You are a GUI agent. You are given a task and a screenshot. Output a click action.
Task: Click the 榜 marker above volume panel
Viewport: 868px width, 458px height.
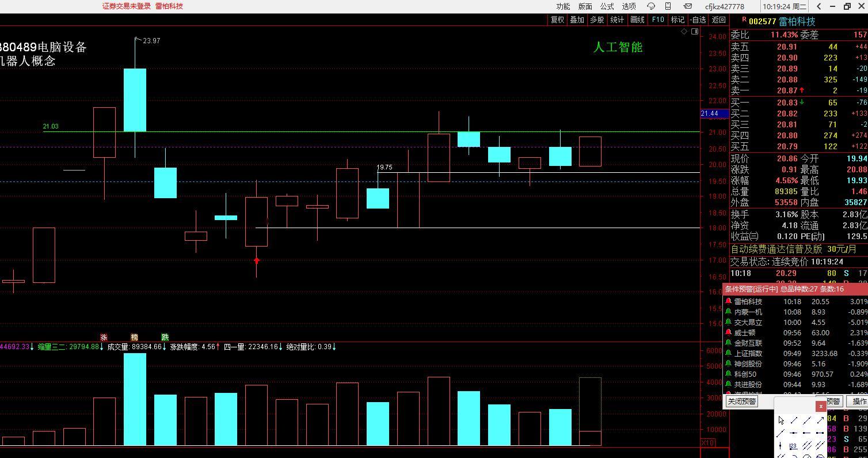pos(134,338)
